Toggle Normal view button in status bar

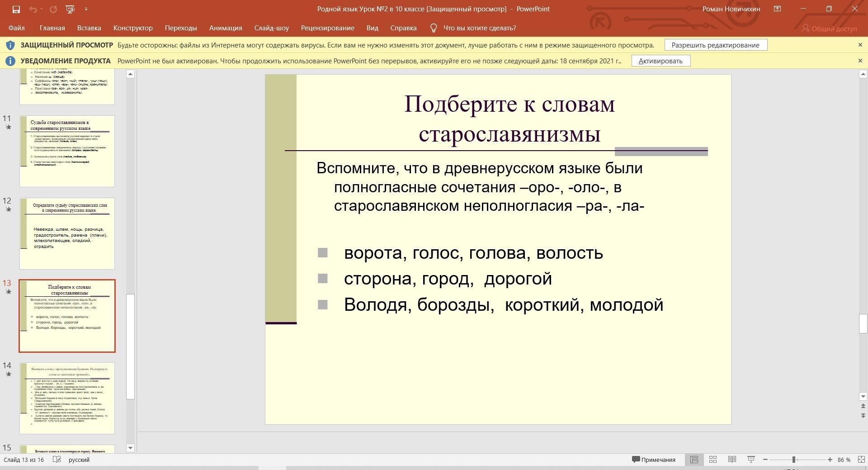(x=694, y=460)
